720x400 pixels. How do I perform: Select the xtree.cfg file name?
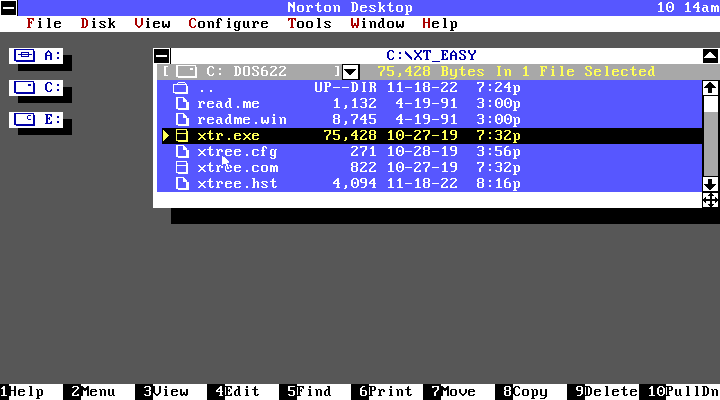point(237,152)
